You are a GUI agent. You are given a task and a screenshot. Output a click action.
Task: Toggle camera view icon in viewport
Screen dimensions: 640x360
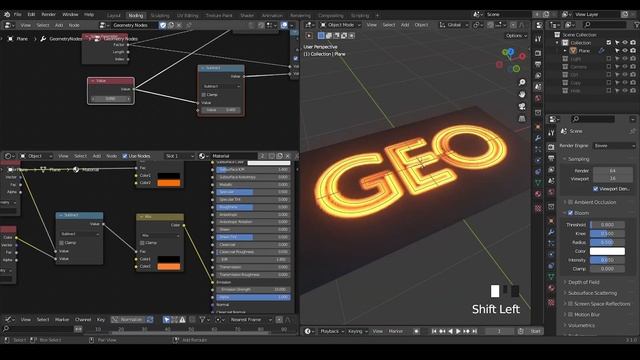[x=522, y=107]
